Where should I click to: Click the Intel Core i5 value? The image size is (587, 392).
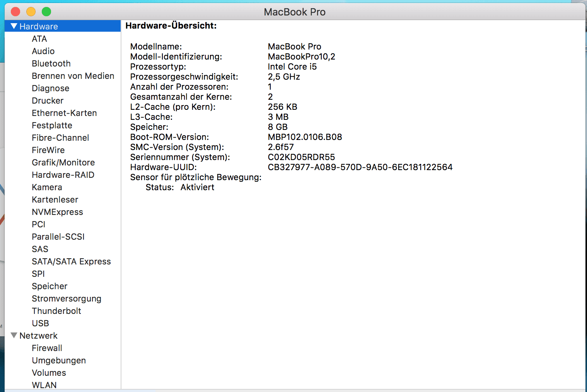[292, 66]
